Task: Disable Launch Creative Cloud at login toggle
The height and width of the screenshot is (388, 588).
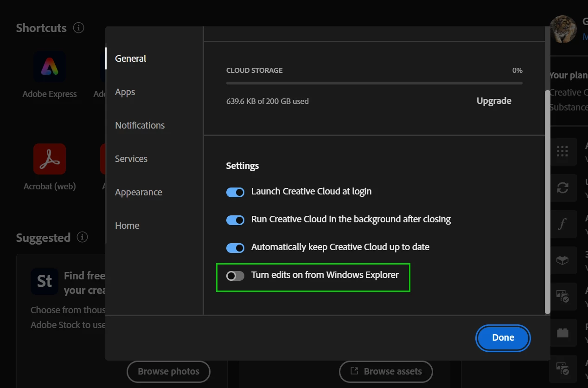Action: (x=235, y=192)
